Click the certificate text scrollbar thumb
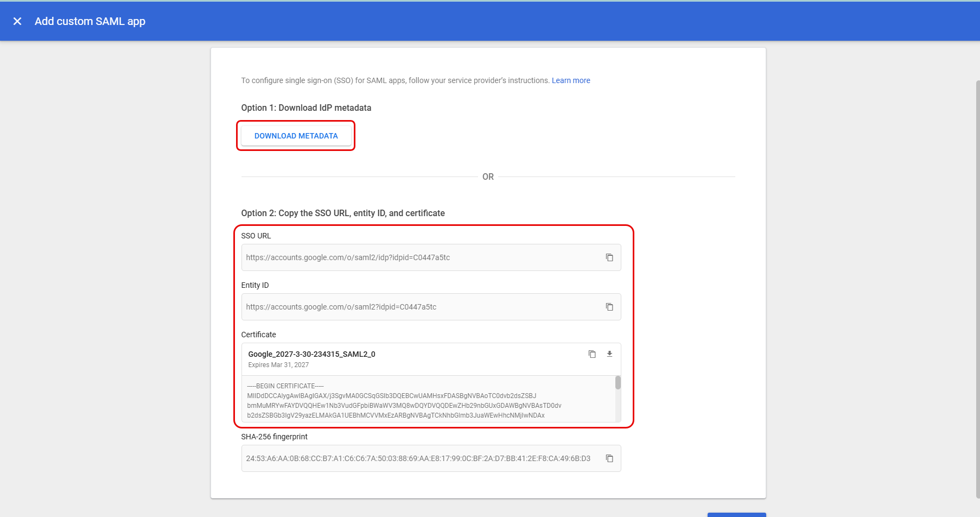The image size is (980, 517). click(x=618, y=383)
